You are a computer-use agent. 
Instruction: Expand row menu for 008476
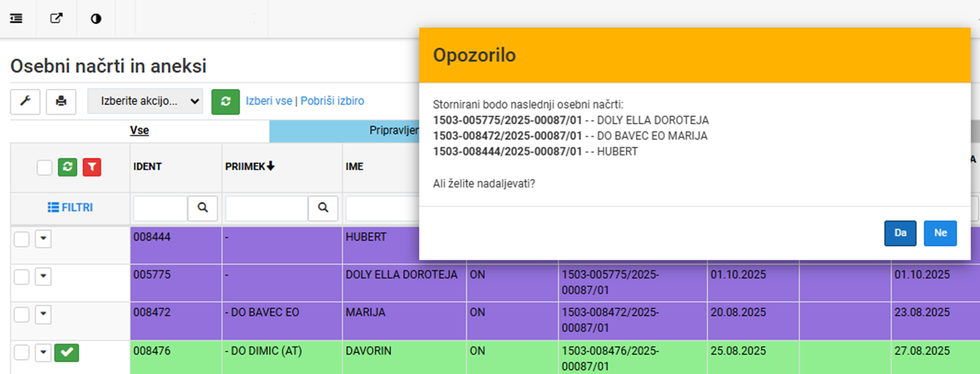(x=43, y=352)
